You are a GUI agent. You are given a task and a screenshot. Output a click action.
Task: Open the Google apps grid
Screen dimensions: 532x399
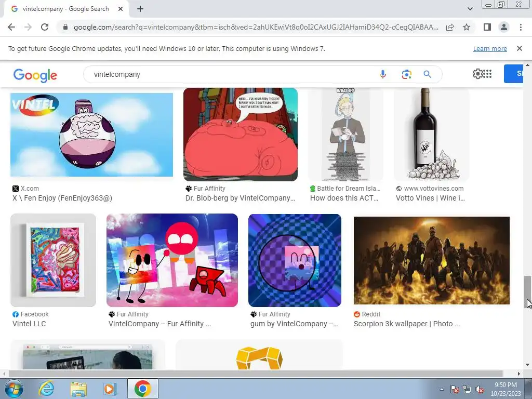pos(487,74)
